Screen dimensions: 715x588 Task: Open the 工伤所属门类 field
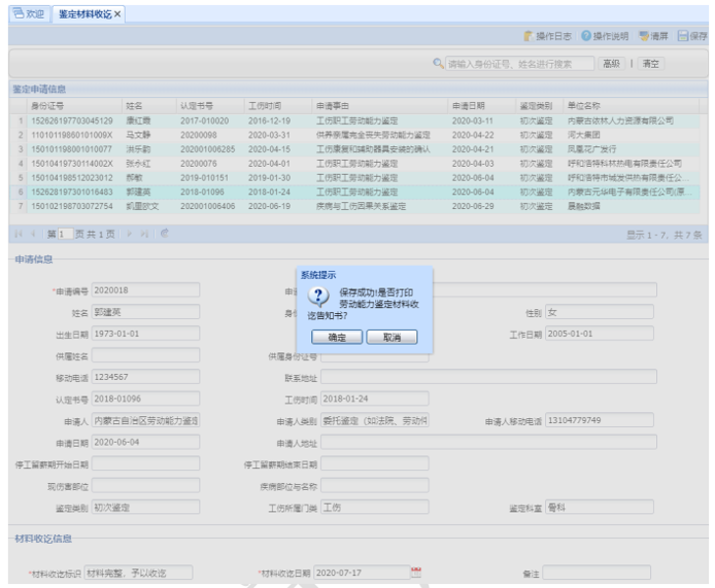tap(375, 508)
